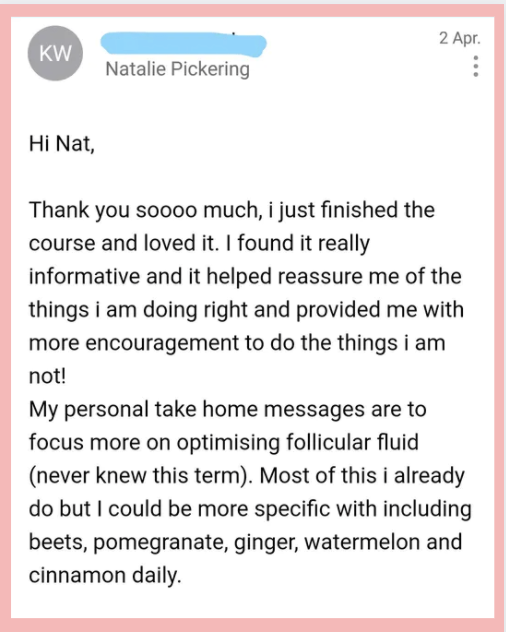Click the final line cinnamon daily.

pyautogui.click(x=105, y=576)
